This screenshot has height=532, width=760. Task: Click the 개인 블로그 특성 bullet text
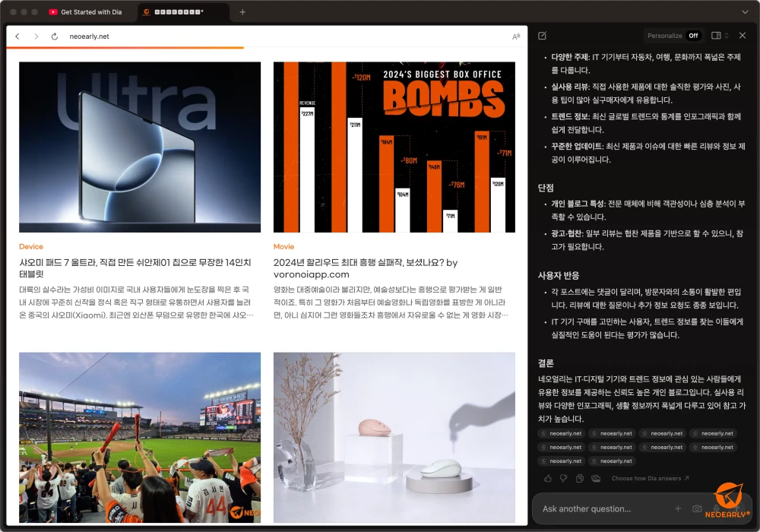[648, 211]
